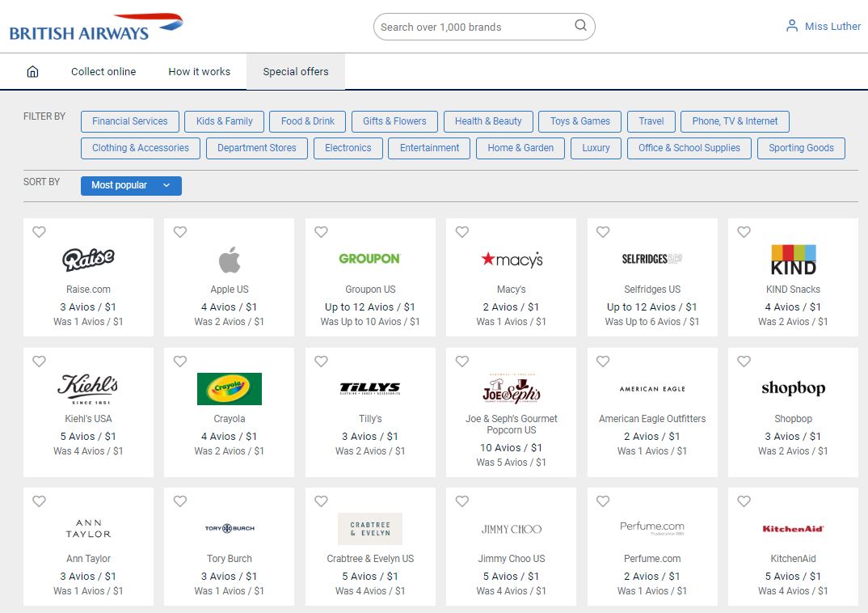Open the Shopbop logo offer
The image size is (868, 613).
794,388
